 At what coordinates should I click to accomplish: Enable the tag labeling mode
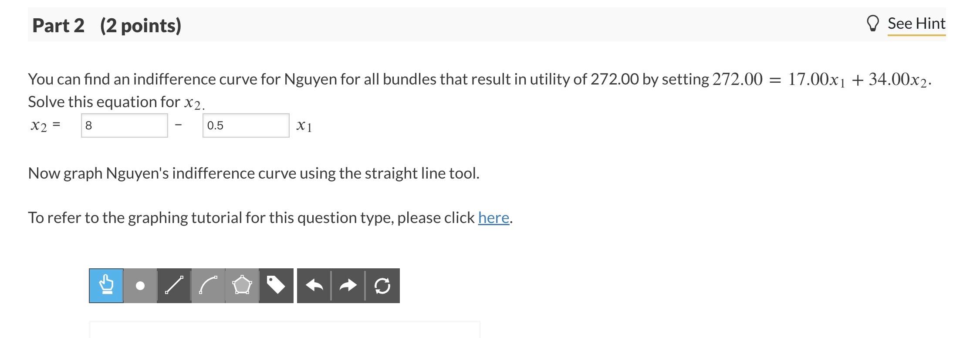[276, 286]
